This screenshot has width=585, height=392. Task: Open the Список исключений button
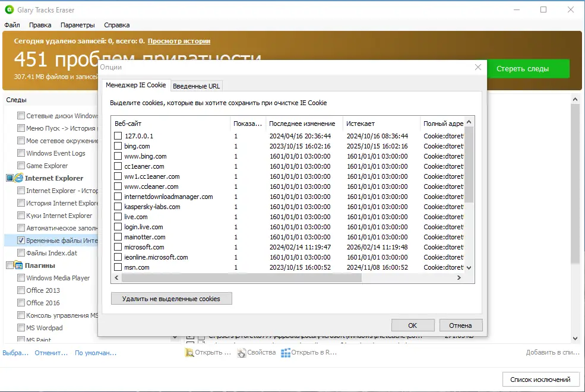coord(540,380)
